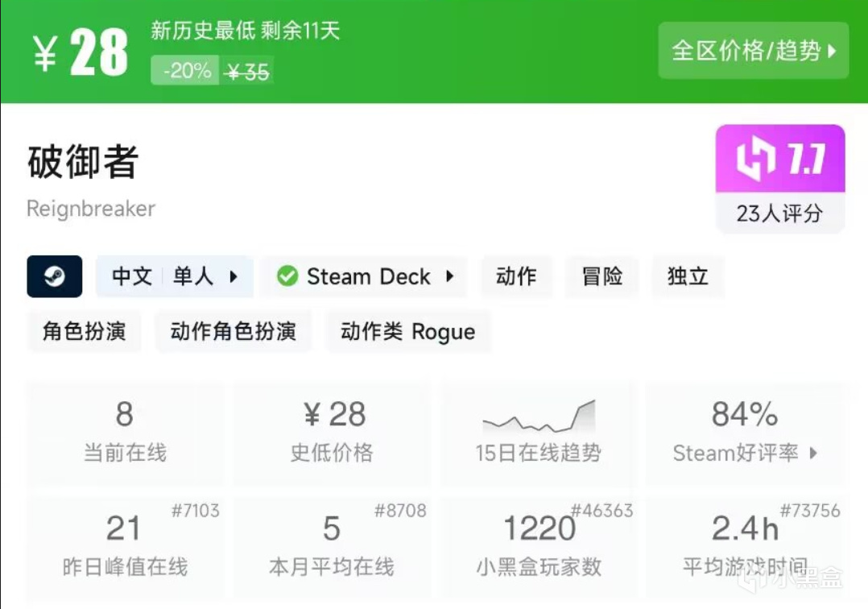868x609 pixels.
Task: Click the green Steam Deck verified icon
Action: 287,276
